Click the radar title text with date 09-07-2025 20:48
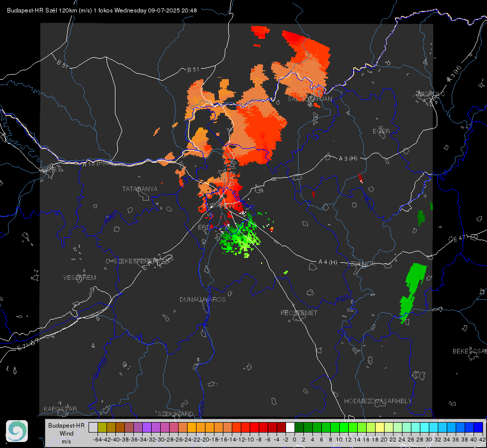The image size is (487, 448). coord(102,10)
